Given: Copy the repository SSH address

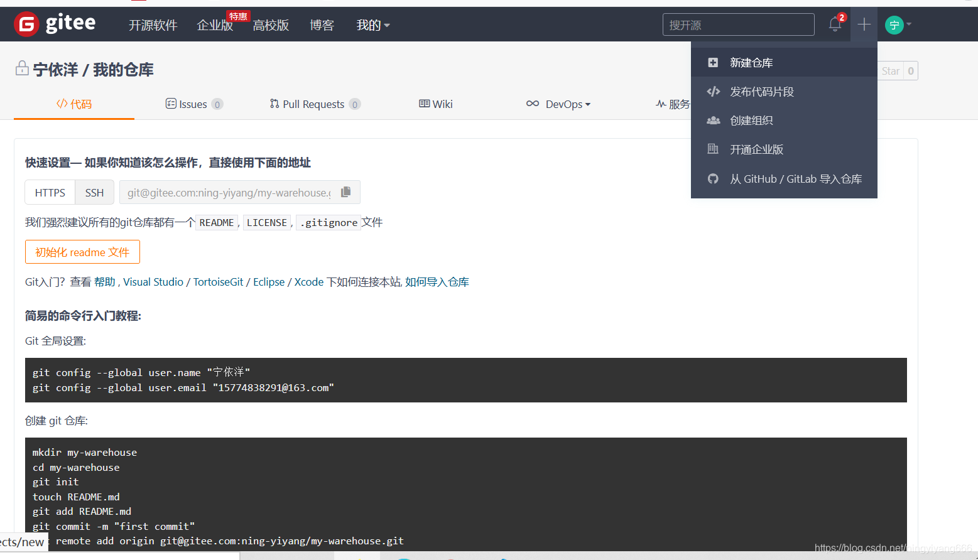Looking at the screenshot, I should pos(345,192).
